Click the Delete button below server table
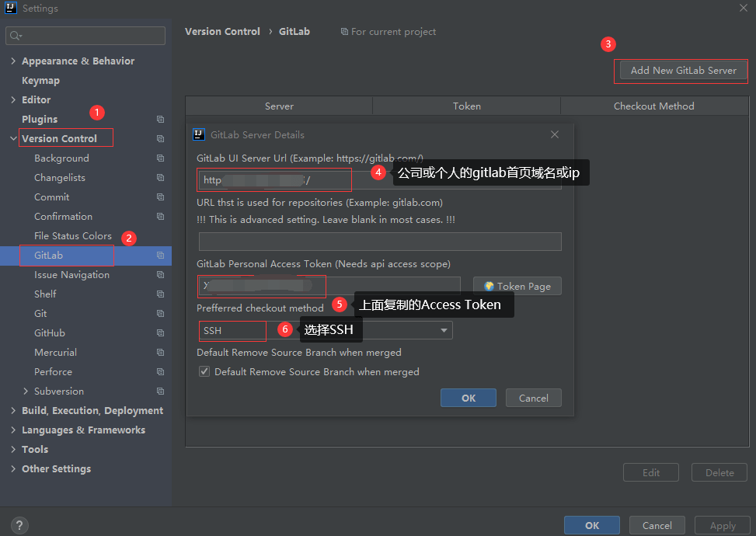 click(x=719, y=472)
